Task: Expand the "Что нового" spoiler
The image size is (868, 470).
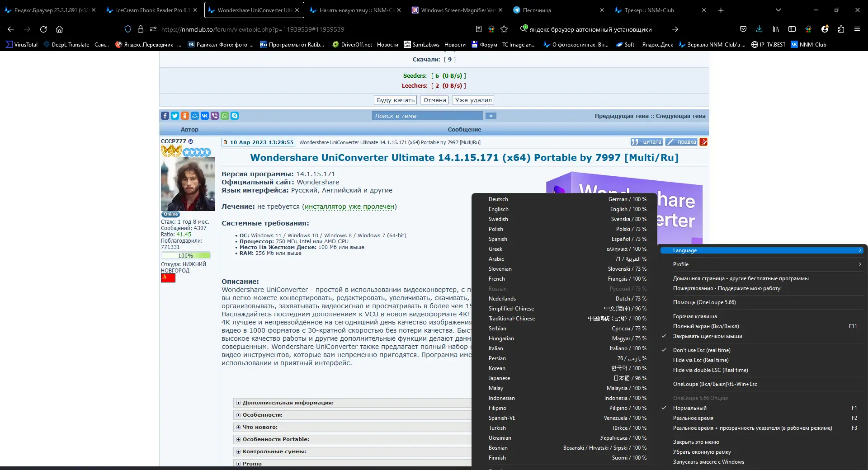Action: pos(260,427)
